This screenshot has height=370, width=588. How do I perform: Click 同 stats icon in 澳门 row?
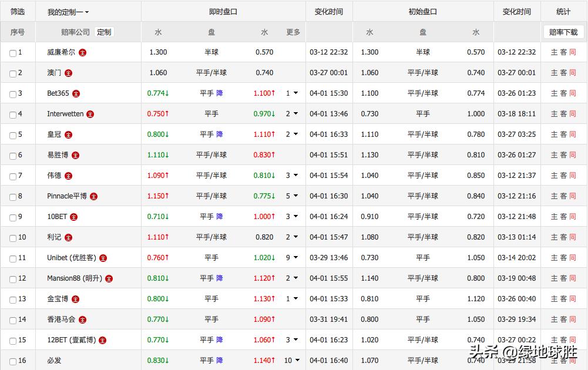[x=573, y=73]
